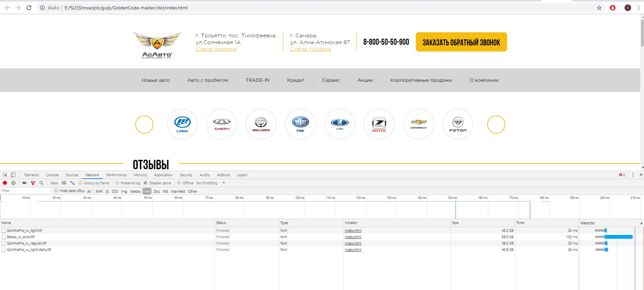Filter requests by Img type
This screenshot has height=290, width=644.
click(x=124, y=191)
